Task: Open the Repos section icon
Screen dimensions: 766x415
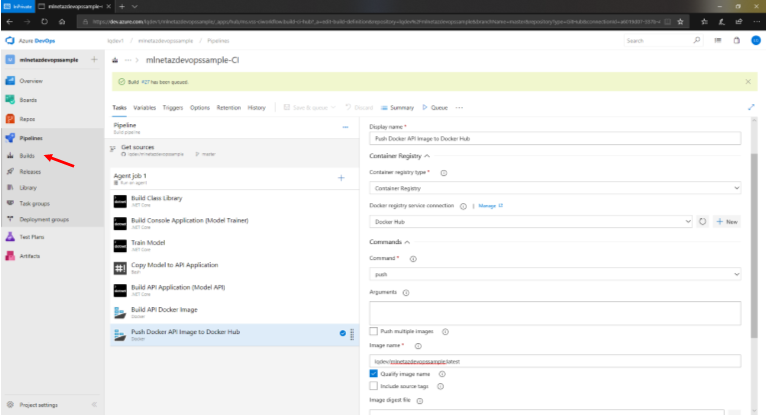Action: (10, 118)
